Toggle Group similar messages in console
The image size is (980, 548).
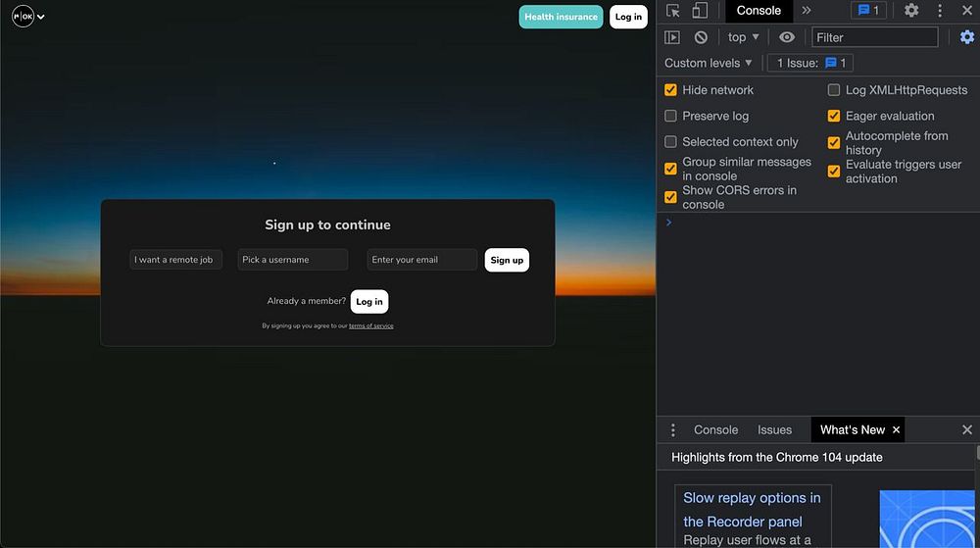(x=670, y=169)
